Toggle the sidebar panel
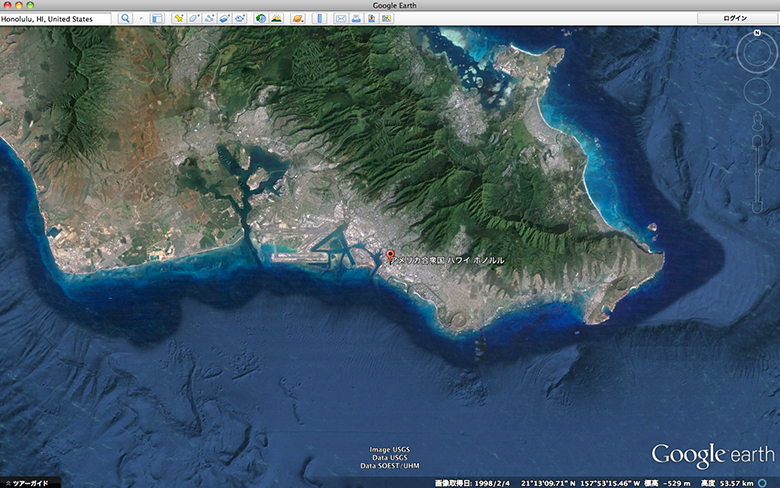This screenshot has height=488, width=780. (x=157, y=19)
